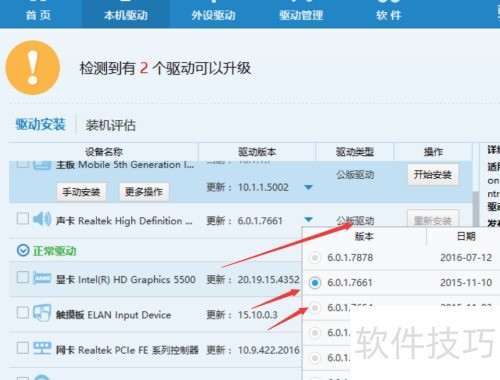Switch to the 装机评估 sub-tab
The image size is (500, 380).
(111, 125)
